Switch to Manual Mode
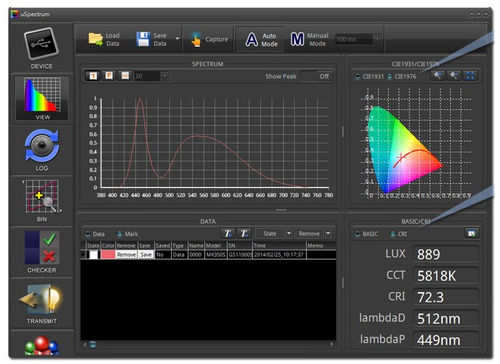 [x=309, y=40]
